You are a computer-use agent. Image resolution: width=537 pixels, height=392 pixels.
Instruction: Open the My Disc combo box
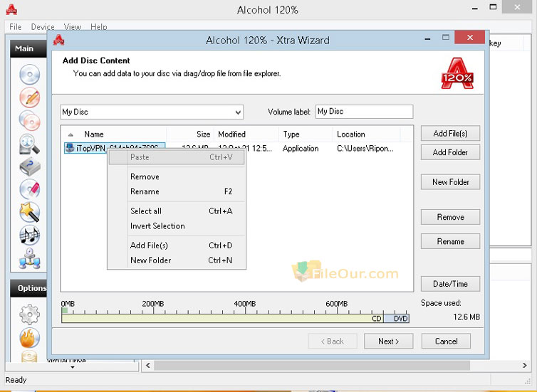tap(152, 112)
